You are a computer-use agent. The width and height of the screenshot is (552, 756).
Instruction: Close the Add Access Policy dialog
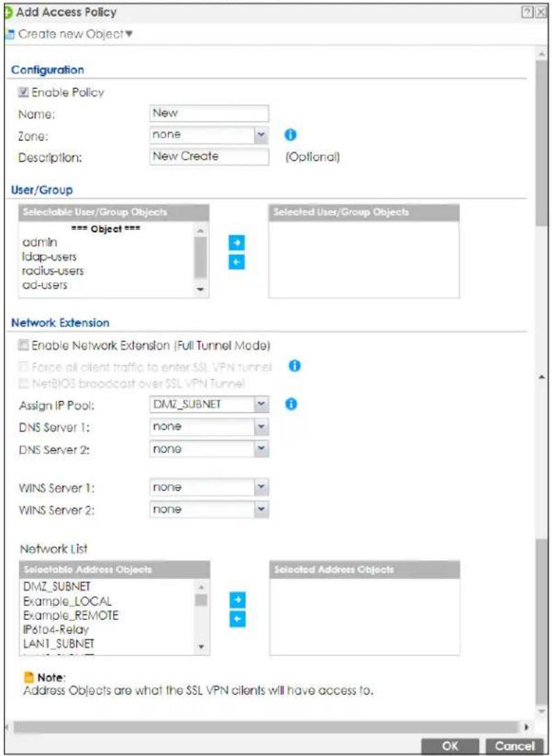pos(542,11)
